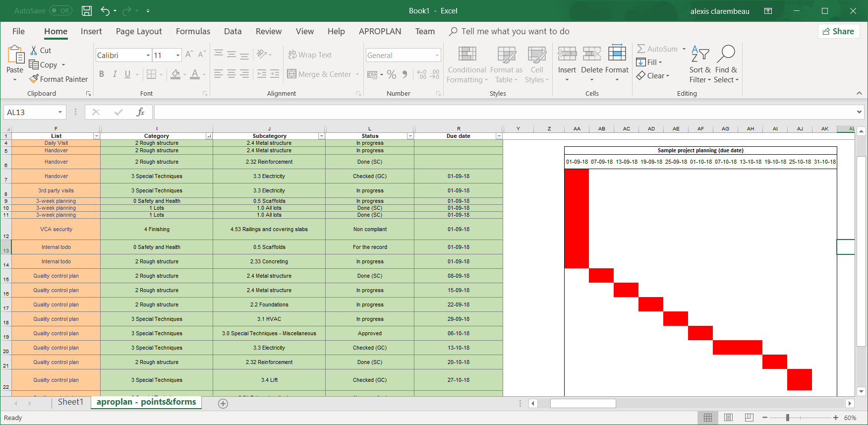Toggle the AutoSave switch

pyautogui.click(x=61, y=10)
